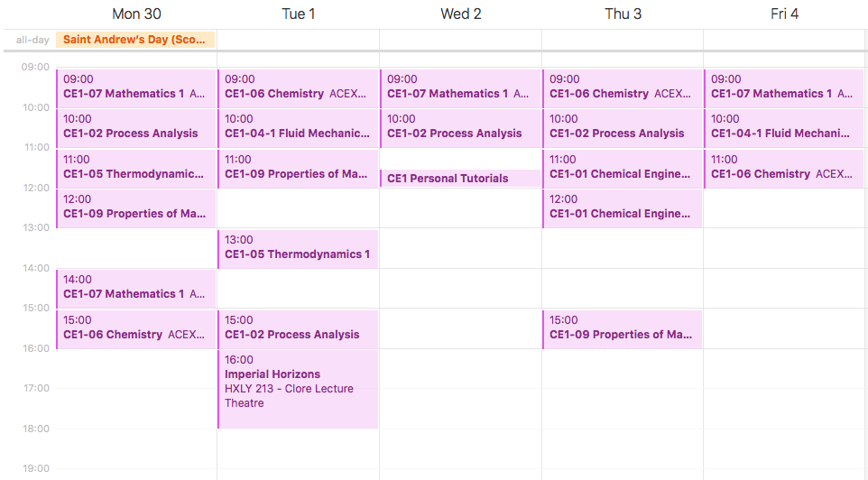Select Tuesday's 13:00 Thermodynamics 1 event
Viewport: 868px width, 480px height.
pos(298,248)
